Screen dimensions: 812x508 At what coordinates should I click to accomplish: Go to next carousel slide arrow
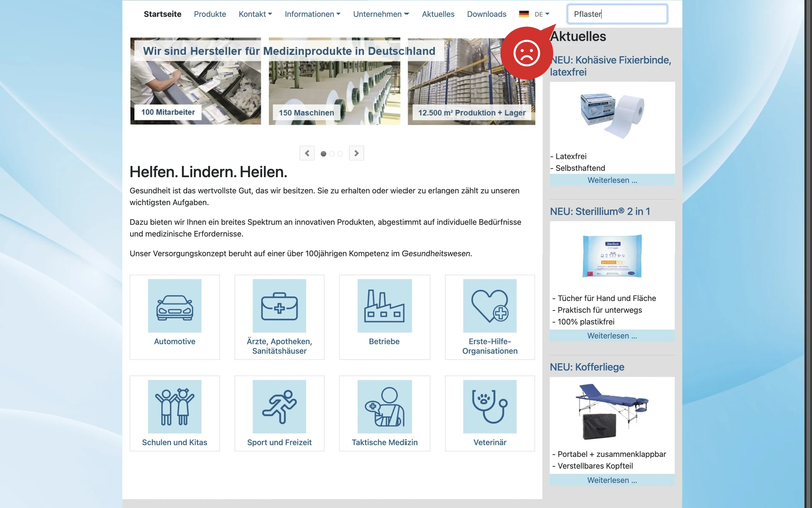pos(356,153)
